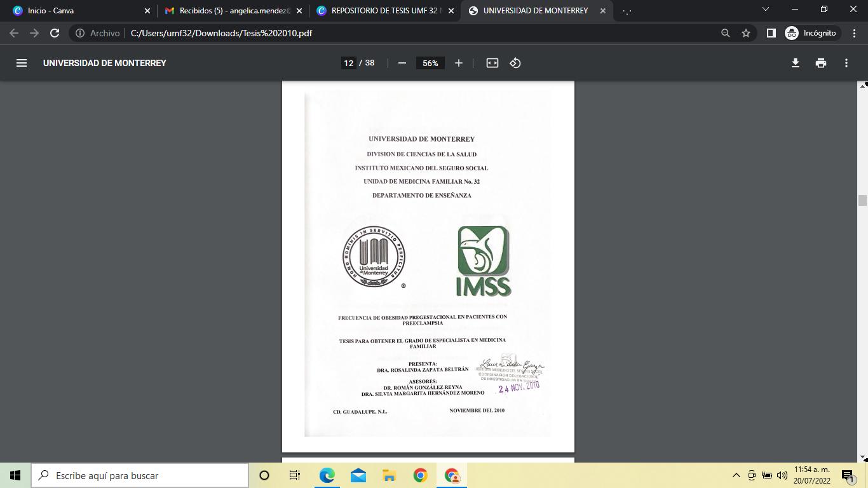
Task: Launch Microsoft Edge from taskbar
Action: (x=327, y=475)
